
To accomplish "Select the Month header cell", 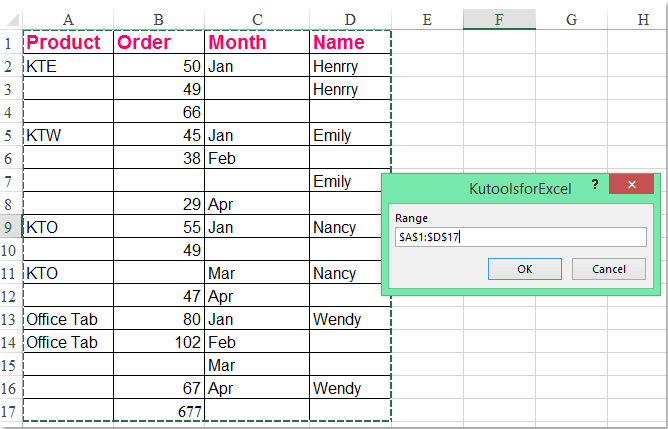I will [256, 42].
